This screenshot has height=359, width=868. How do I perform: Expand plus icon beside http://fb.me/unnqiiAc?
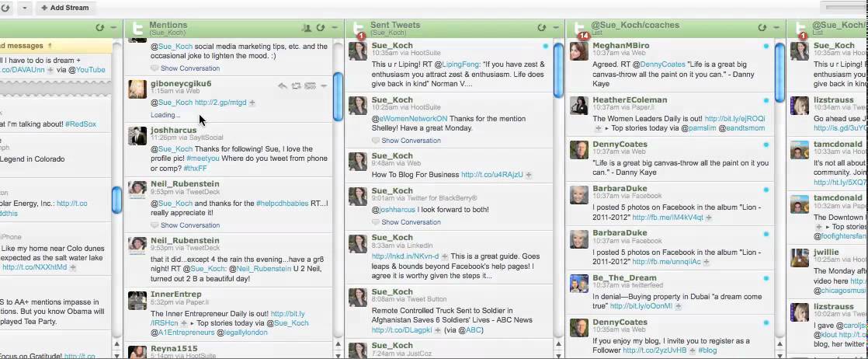click(x=707, y=262)
